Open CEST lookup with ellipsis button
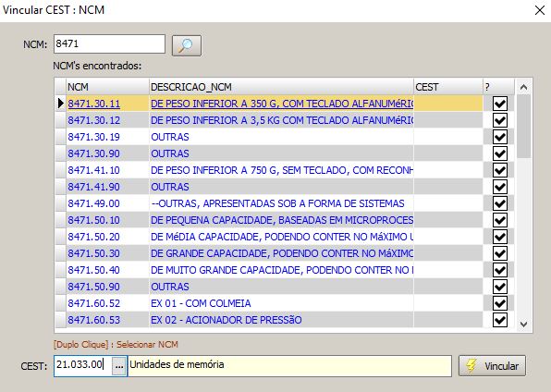The image size is (551, 392). (119, 366)
